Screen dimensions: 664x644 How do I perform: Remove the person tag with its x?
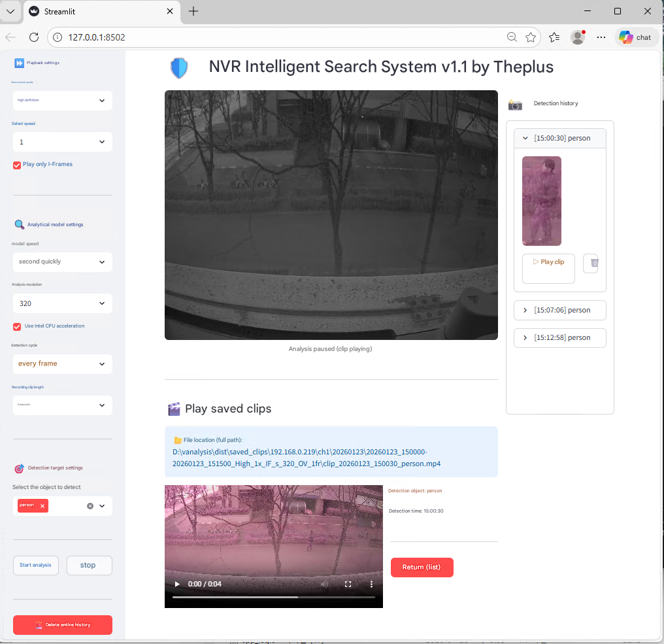pos(43,505)
